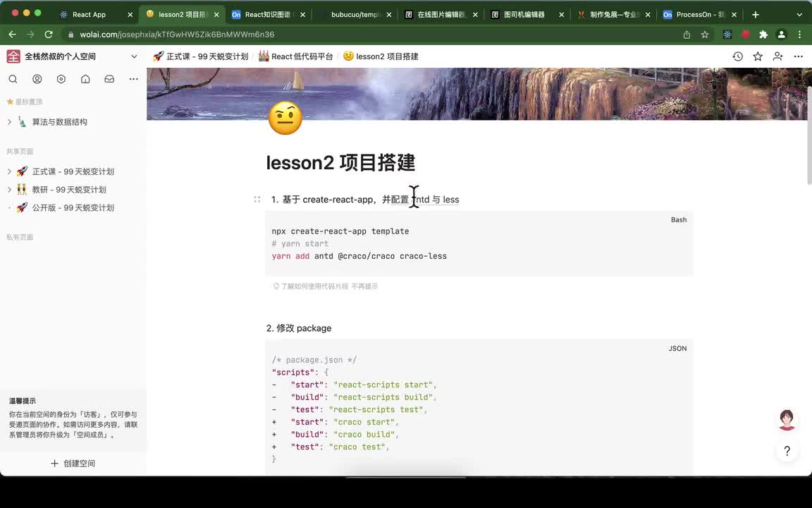Open page more menu at top right
Viewport: 812px width, 508px height.
(798, 56)
